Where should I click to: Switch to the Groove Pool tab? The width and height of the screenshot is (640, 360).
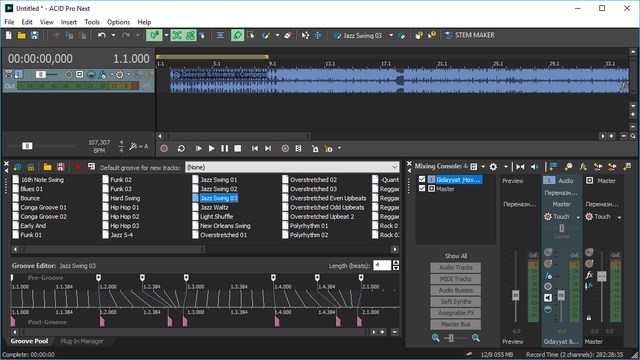point(29,341)
